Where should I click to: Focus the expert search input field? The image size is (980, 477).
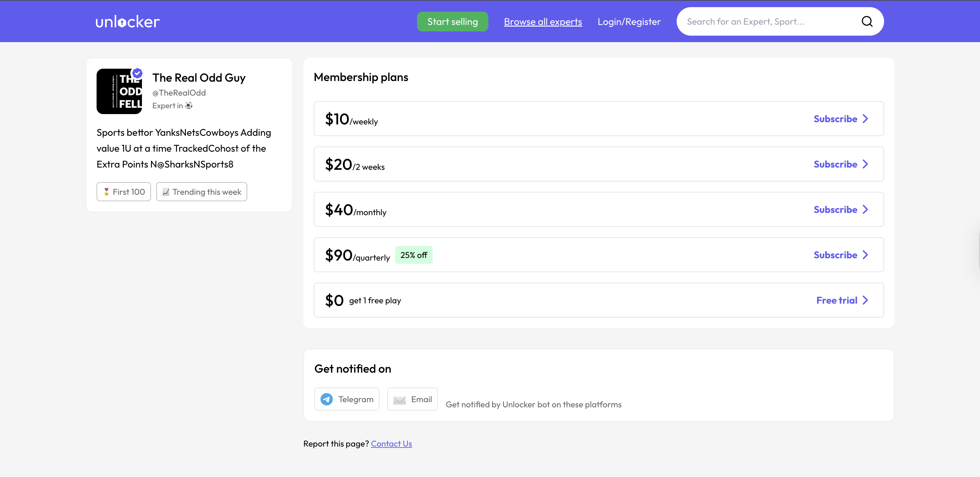(x=765, y=22)
